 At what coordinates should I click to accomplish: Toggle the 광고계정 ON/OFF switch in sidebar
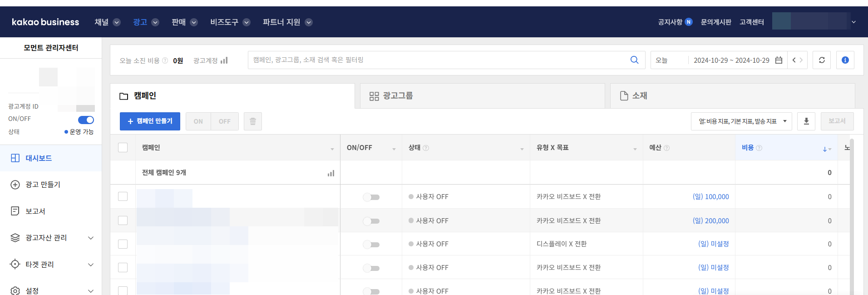pos(86,120)
